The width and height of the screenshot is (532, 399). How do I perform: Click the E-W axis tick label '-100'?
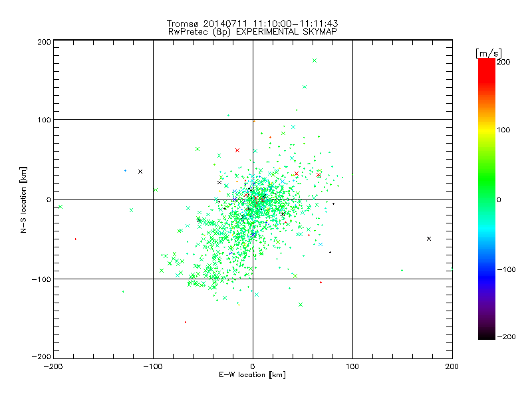point(153,366)
